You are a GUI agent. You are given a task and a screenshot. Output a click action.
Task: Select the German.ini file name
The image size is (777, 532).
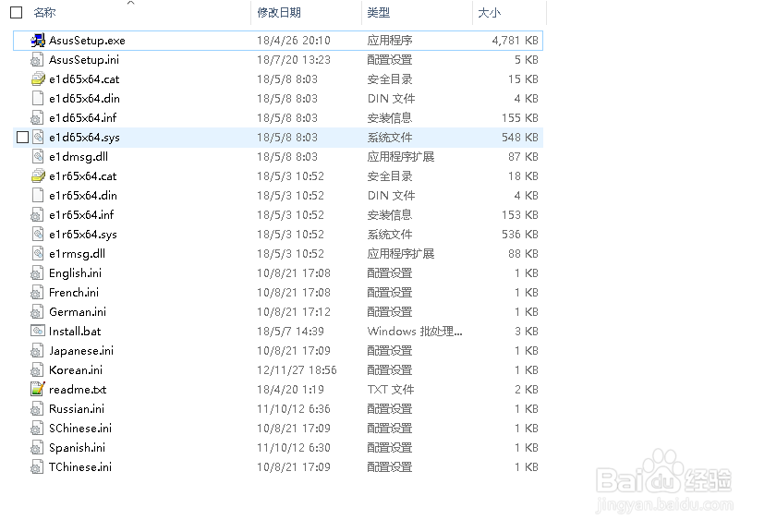pyautogui.click(x=78, y=311)
